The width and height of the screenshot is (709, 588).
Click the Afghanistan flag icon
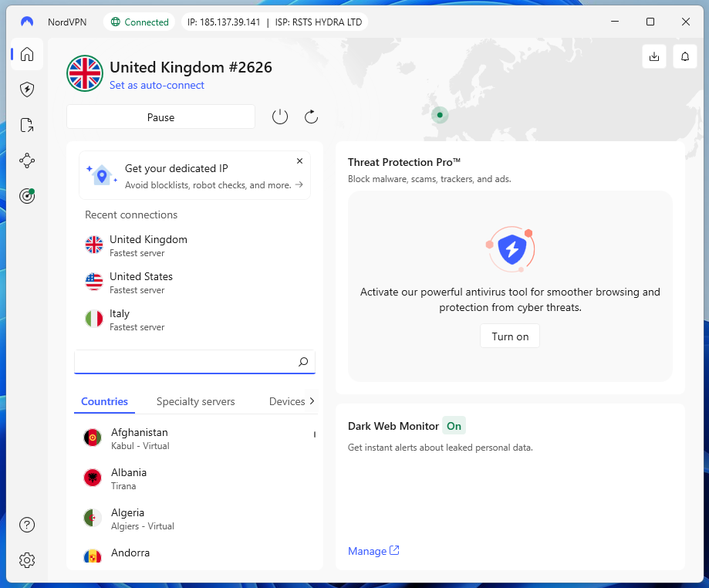click(93, 438)
